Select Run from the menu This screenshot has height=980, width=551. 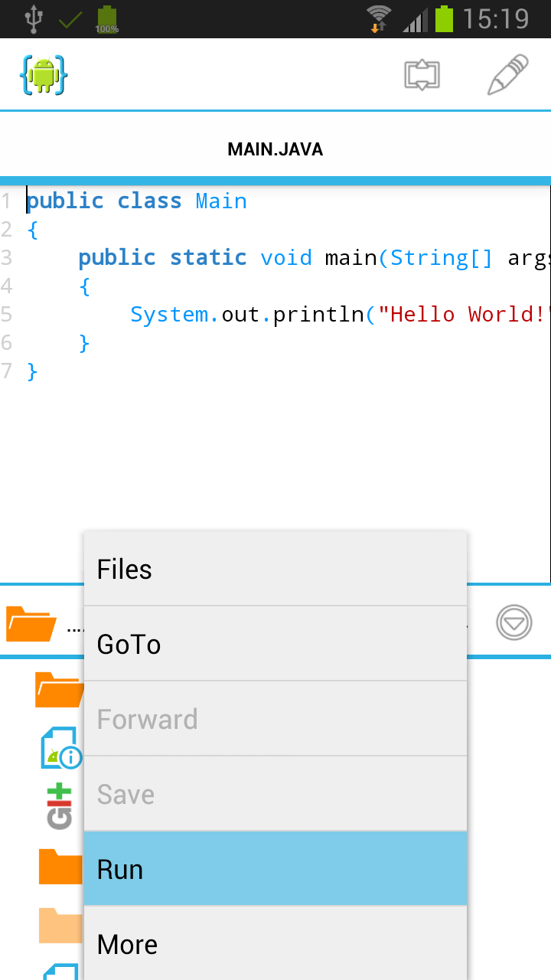pyautogui.click(x=275, y=869)
